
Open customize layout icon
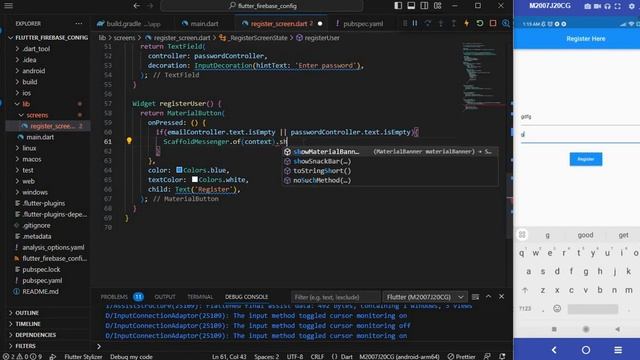438,6
